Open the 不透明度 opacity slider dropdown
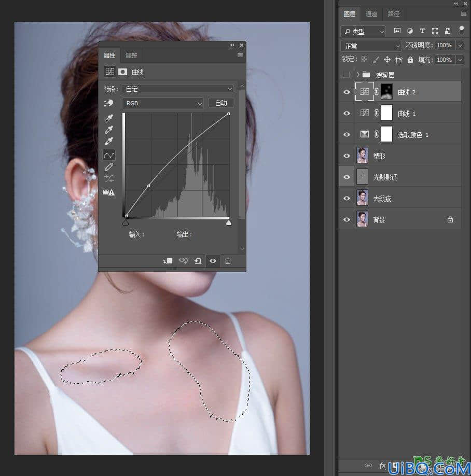This screenshot has height=476, width=471. click(460, 46)
